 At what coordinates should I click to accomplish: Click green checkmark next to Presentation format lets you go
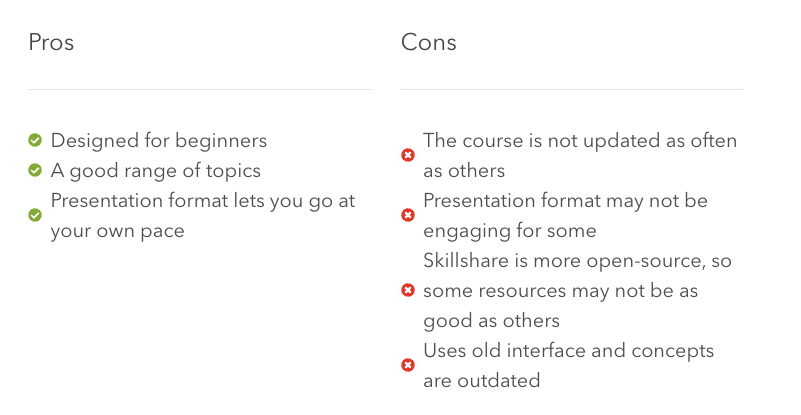35,215
